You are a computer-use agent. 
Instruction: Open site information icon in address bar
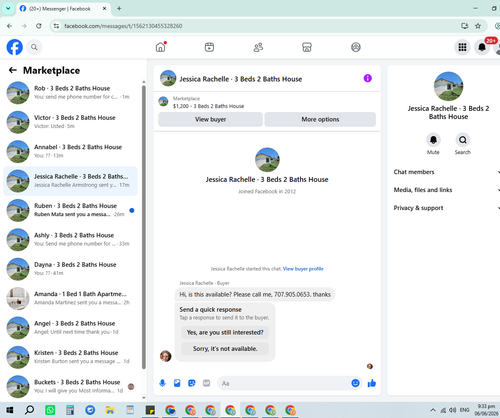coord(56,26)
